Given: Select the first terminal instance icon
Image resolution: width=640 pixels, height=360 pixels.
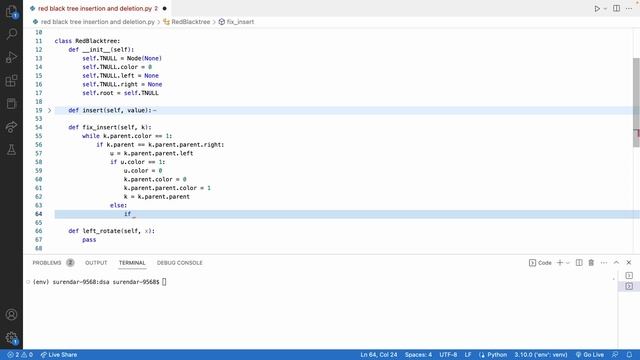Looking at the screenshot, I should click(629, 276).
